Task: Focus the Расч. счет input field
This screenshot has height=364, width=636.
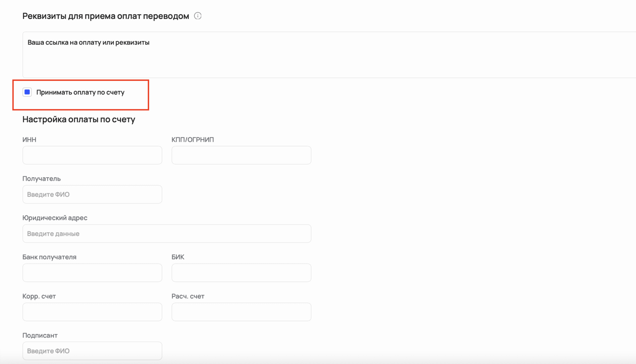Action: (241, 312)
